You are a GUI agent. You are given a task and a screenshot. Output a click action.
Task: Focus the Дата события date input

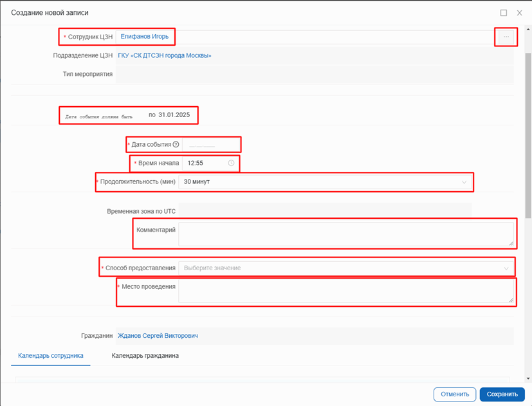point(202,145)
